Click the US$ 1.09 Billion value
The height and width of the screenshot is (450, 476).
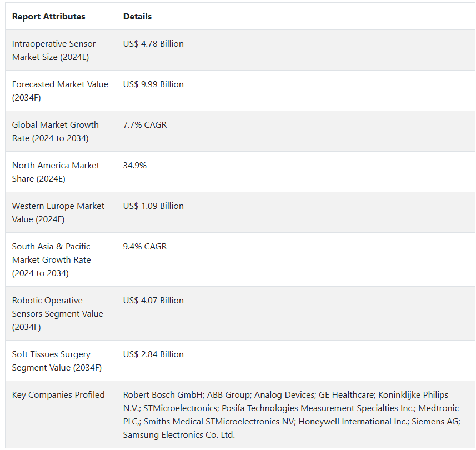coord(153,206)
